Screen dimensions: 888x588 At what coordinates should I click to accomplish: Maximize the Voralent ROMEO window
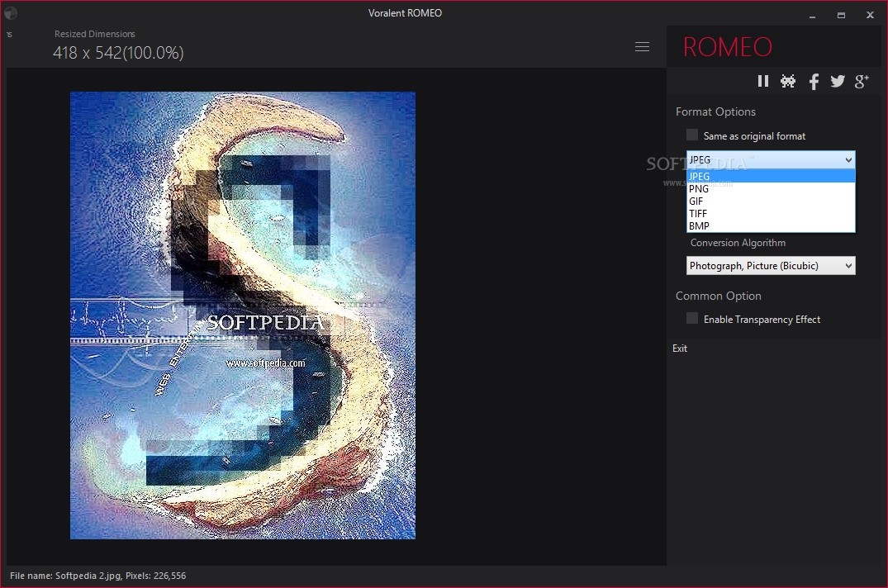pos(841,16)
